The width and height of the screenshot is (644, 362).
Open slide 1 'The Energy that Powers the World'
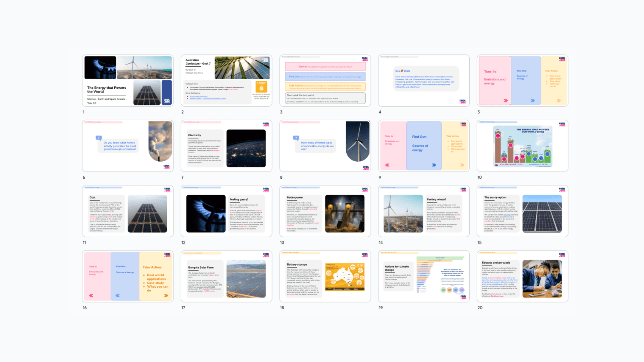[128, 80]
